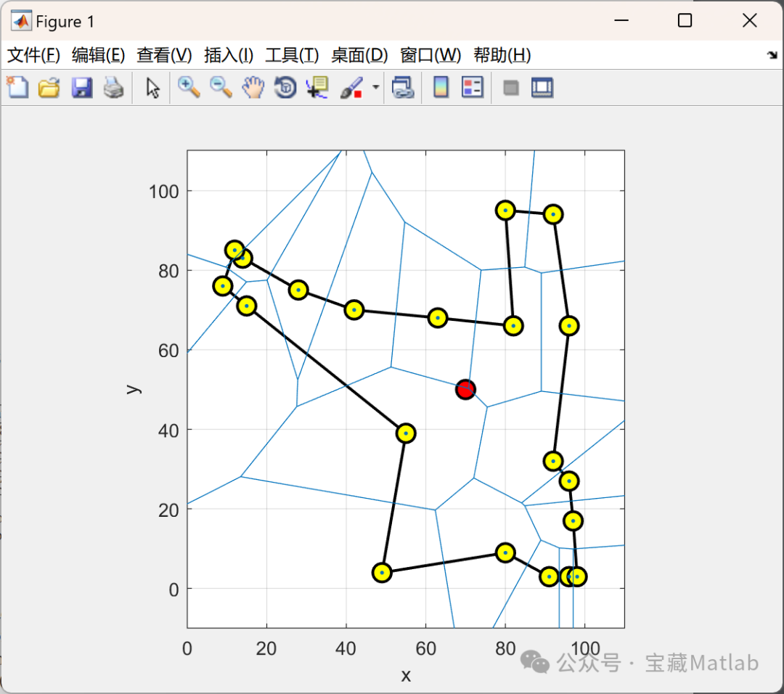Select the Brush data tool
The height and width of the screenshot is (694, 784).
click(x=351, y=88)
